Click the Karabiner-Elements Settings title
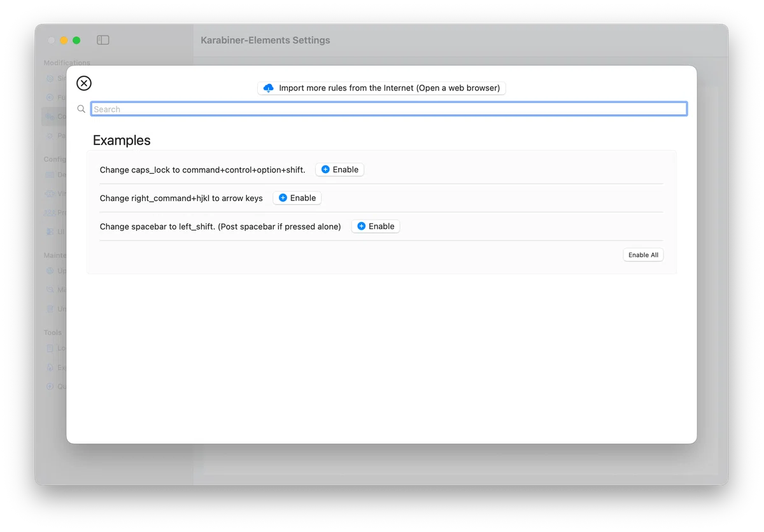 (x=265, y=40)
